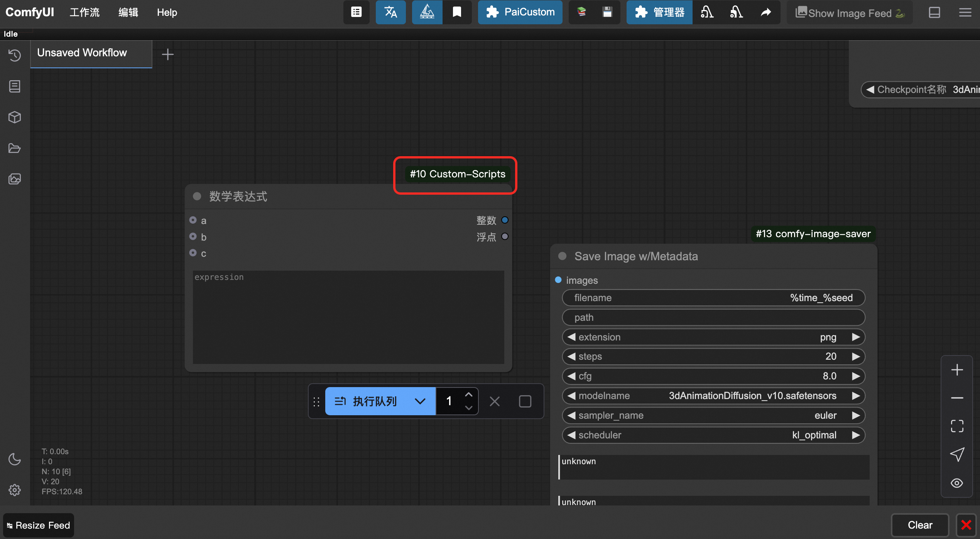
Task: Increase the queue batch count stepper
Action: coord(468,395)
